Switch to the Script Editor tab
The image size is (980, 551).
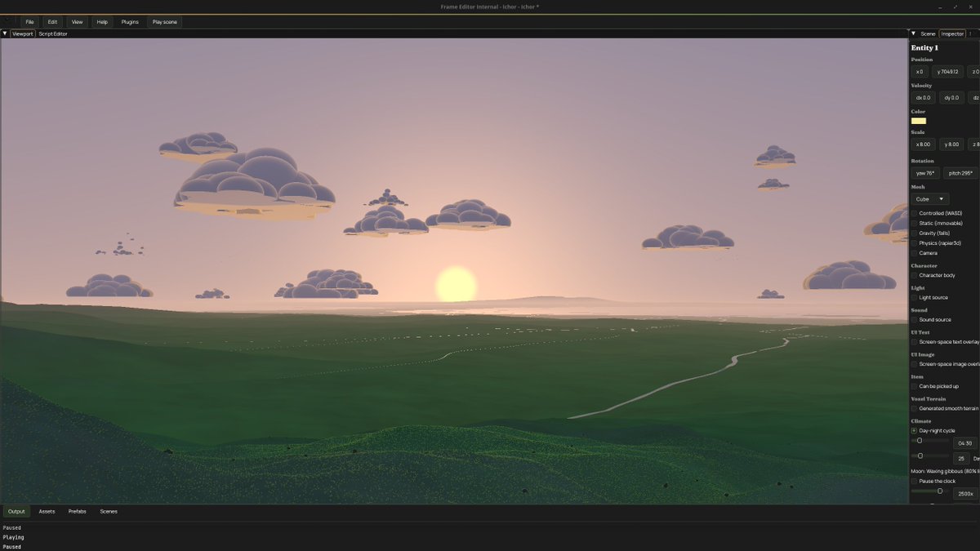click(x=53, y=33)
